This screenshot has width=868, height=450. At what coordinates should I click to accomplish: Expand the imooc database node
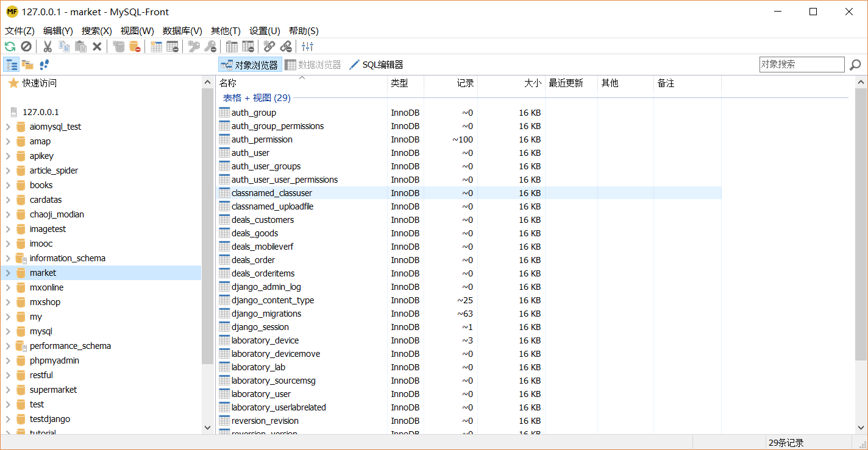(x=8, y=244)
